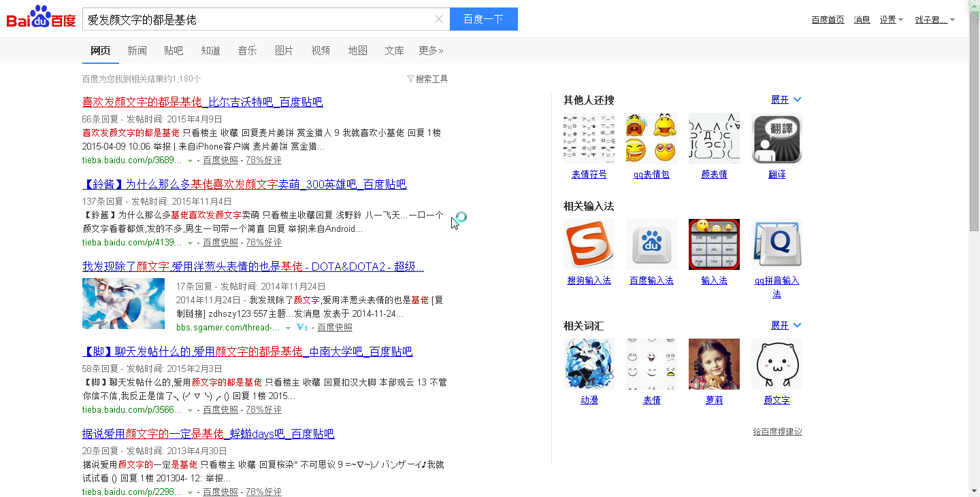This screenshot has width=980, height=497.
Task: Open the 表情符号 emoticon thumbnail
Action: tap(589, 139)
